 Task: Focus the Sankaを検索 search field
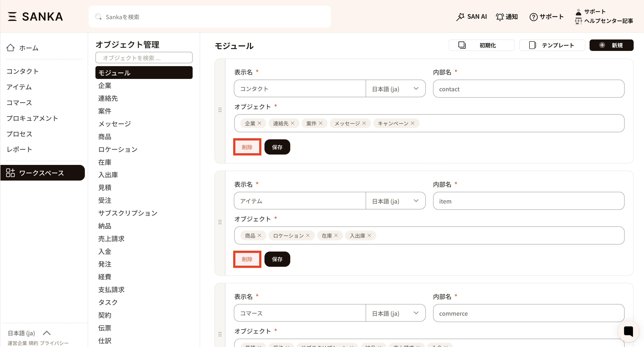[210, 17]
